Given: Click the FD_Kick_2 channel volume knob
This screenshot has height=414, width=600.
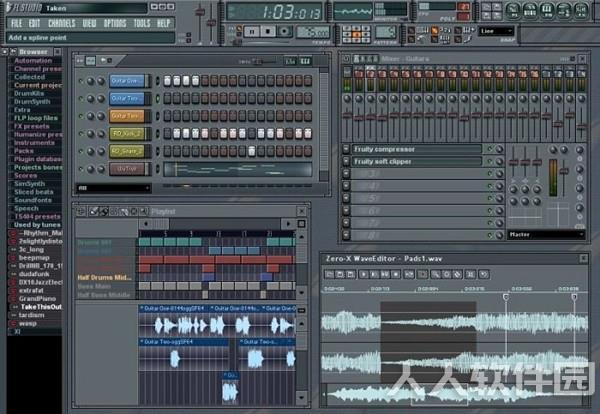Looking at the screenshot, I should [x=101, y=134].
